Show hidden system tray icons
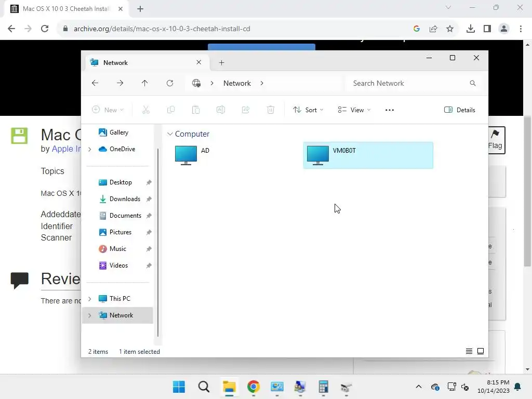 [x=419, y=387]
